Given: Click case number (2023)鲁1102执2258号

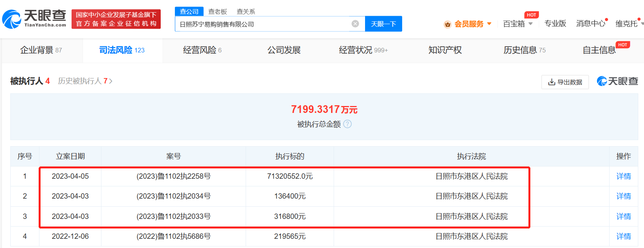Looking at the screenshot, I should pos(173,176).
